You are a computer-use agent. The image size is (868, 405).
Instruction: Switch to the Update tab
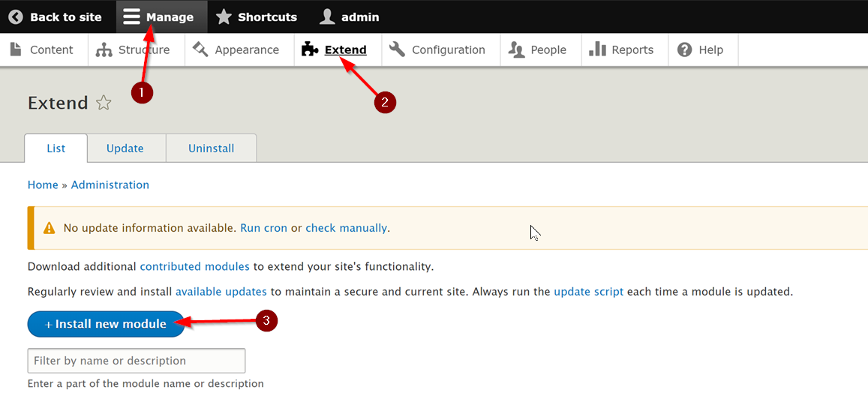pos(125,148)
